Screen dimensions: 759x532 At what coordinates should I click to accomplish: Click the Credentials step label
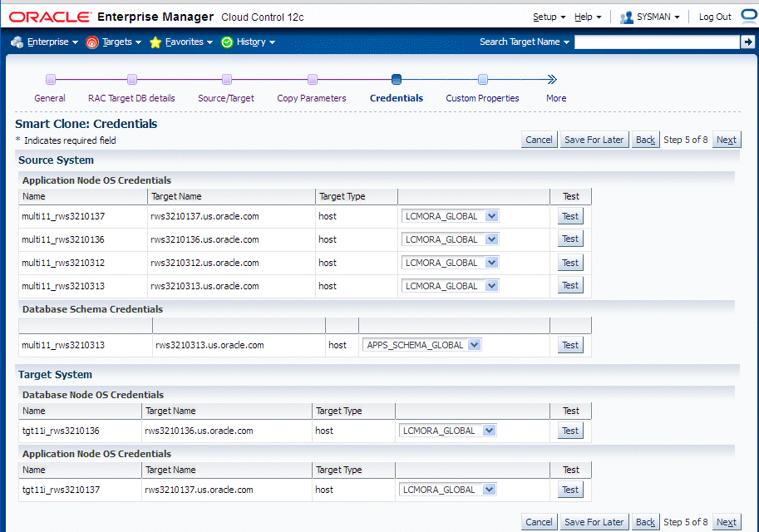click(397, 98)
